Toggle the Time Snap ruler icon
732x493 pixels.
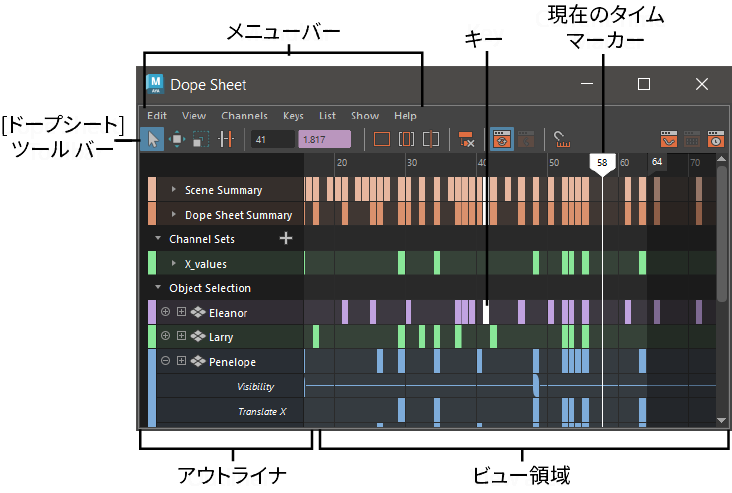pyautogui.click(x=562, y=139)
